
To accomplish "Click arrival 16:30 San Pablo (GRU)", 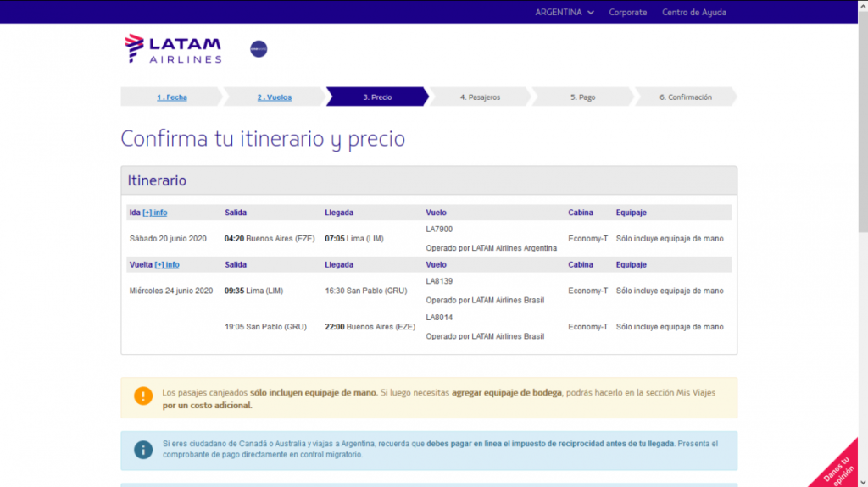I will tap(366, 291).
